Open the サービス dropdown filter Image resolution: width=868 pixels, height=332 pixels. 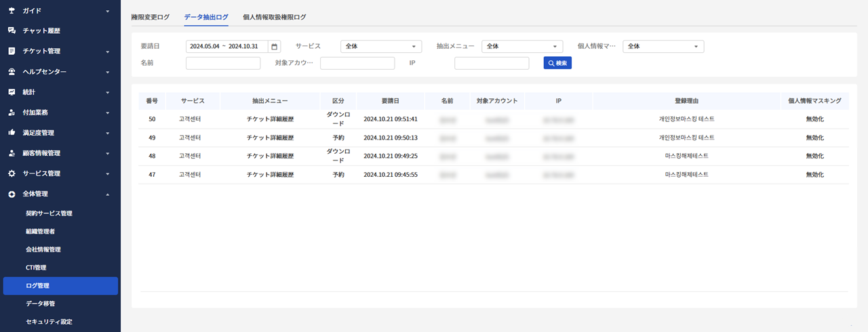tap(380, 47)
